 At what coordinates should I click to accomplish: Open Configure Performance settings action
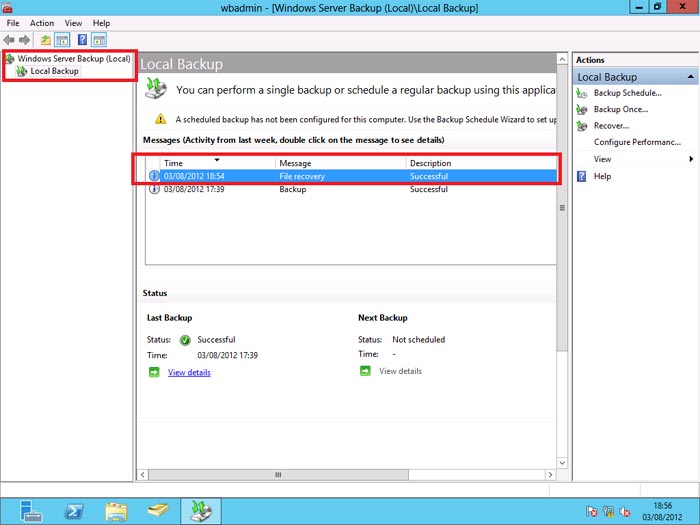(x=637, y=142)
